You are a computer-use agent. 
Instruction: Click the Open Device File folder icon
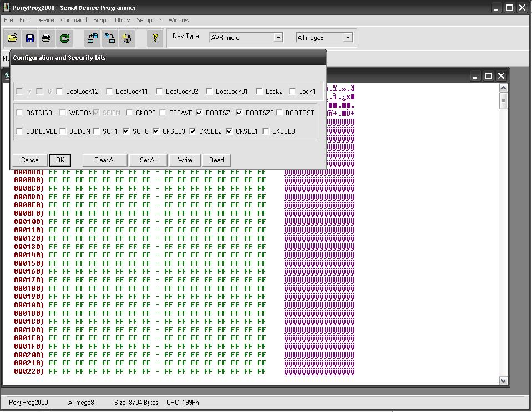click(13, 38)
